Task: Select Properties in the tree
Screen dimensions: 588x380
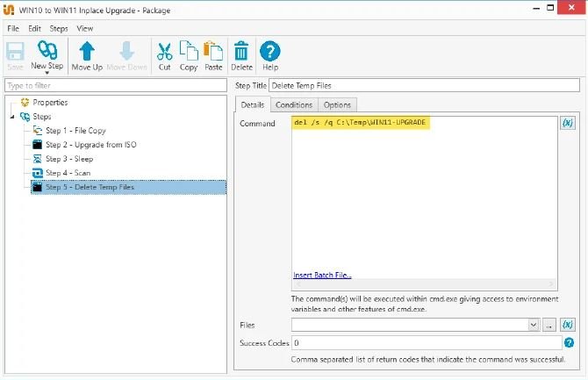Action: 50,102
